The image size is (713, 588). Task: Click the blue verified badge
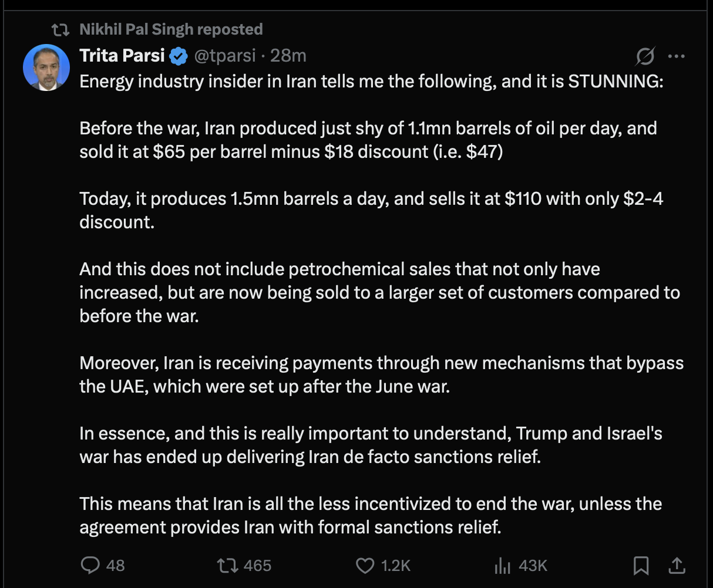click(x=179, y=56)
